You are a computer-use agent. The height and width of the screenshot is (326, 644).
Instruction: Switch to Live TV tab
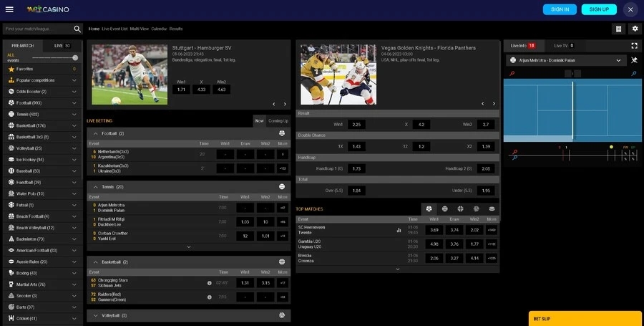pyautogui.click(x=564, y=46)
